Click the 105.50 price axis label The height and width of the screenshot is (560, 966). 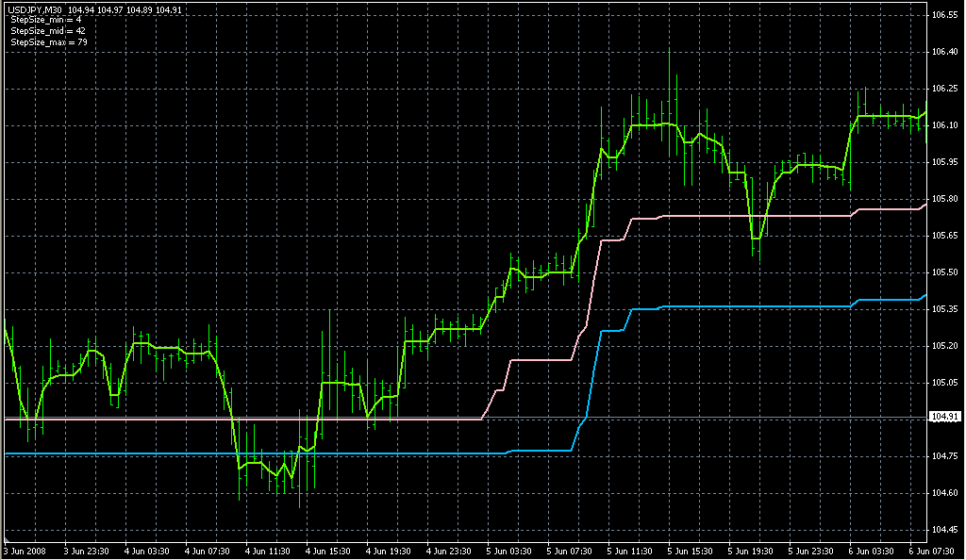tap(945, 272)
